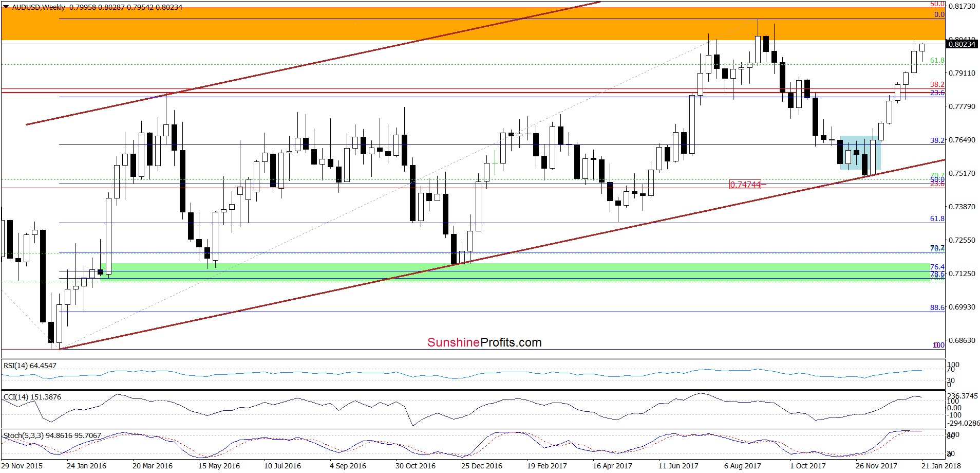Click the 0.73870 price axis label
This screenshot has height=473, width=980.
point(962,207)
